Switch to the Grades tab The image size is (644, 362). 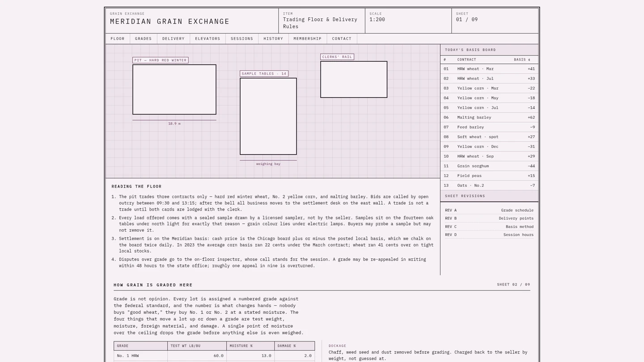pos(144,39)
